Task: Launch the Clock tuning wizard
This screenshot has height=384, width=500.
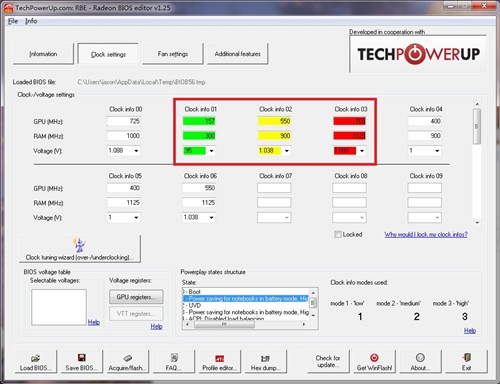Action: [x=80, y=249]
